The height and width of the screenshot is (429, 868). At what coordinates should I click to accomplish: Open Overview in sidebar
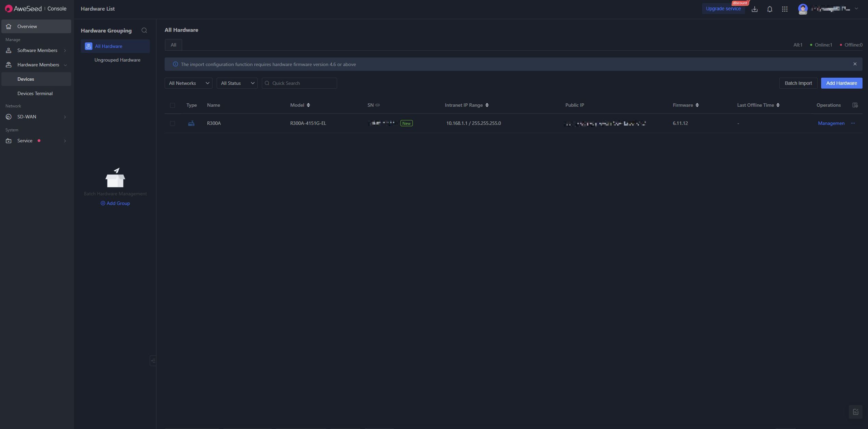(36, 26)
